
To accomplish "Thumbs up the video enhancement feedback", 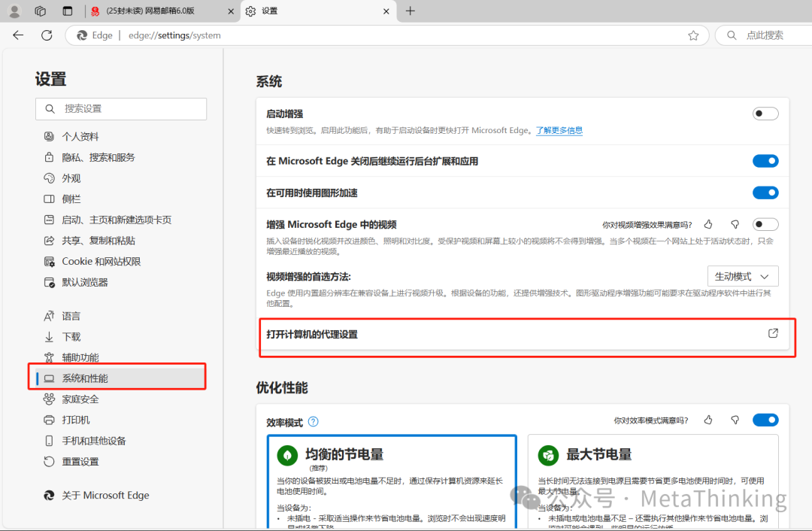I will (708, 224).
